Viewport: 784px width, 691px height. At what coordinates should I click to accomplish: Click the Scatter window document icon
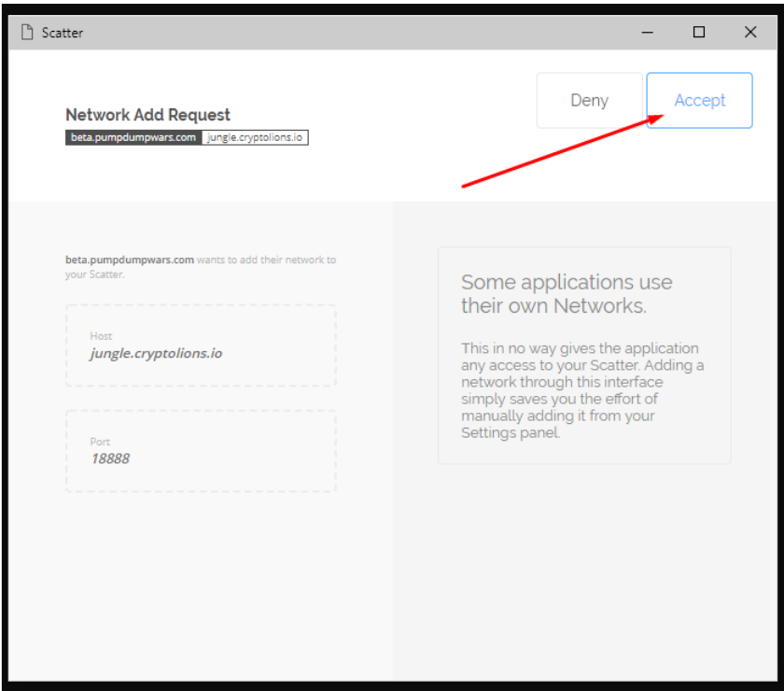[x=27, y=32]
